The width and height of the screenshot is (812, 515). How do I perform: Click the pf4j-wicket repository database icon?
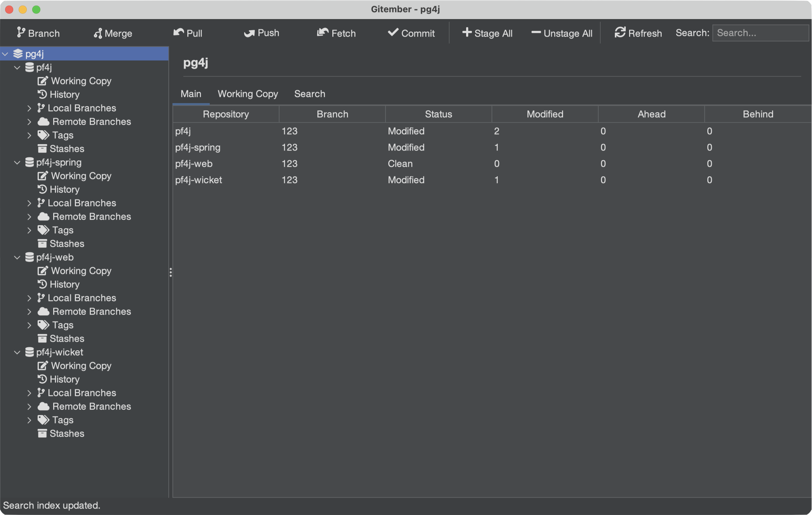point(29,352)
